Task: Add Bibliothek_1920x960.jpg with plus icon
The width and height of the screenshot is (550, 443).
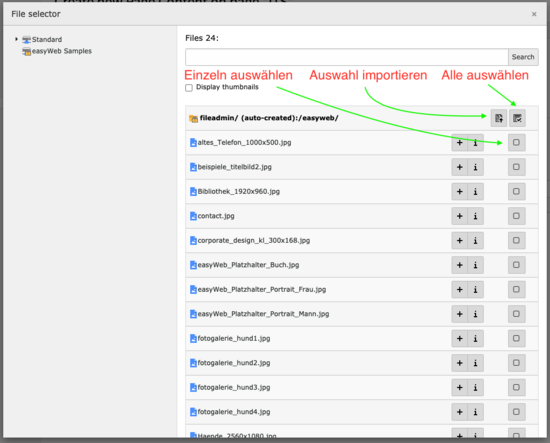Action: pyautogui.click(x=459, y=192)
